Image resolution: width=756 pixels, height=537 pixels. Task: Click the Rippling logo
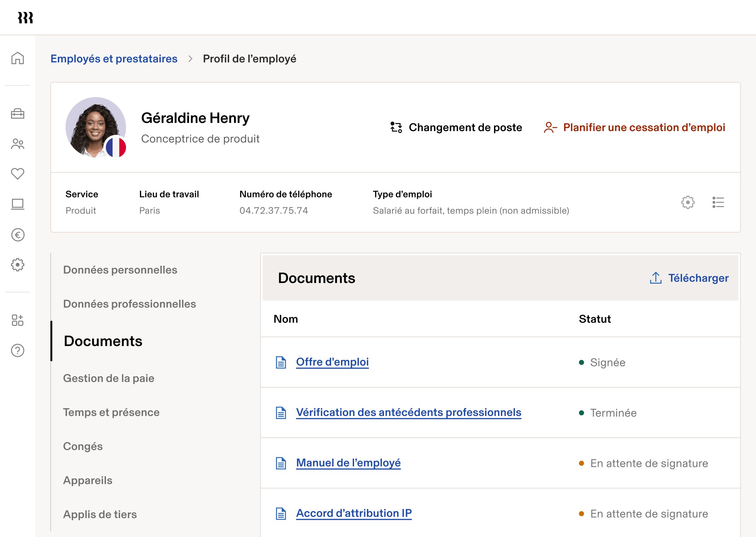pos(26,18)
